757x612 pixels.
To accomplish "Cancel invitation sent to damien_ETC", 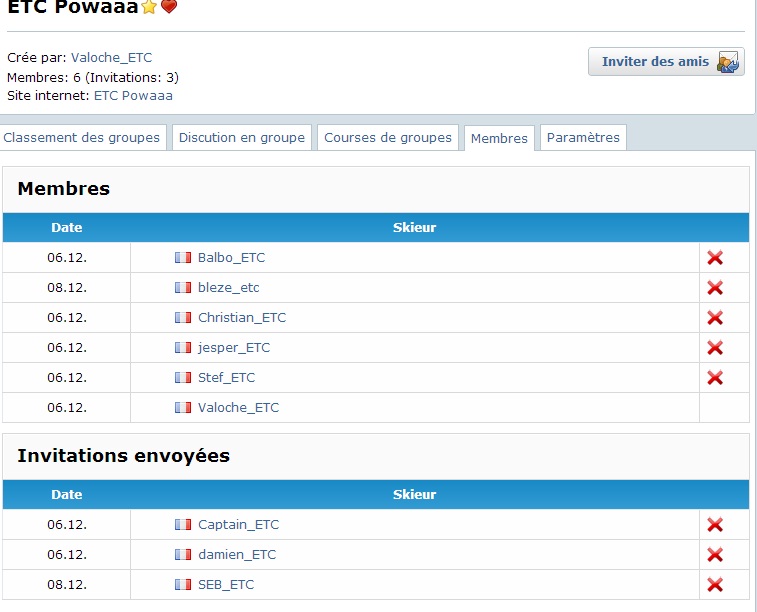I will pyautogui.click(x=715, y=555).
